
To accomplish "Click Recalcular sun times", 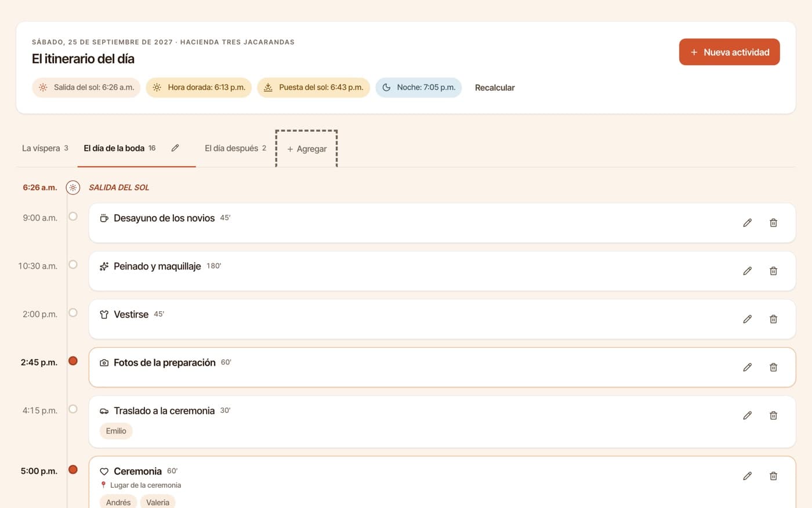I will (x=495, y=88).
